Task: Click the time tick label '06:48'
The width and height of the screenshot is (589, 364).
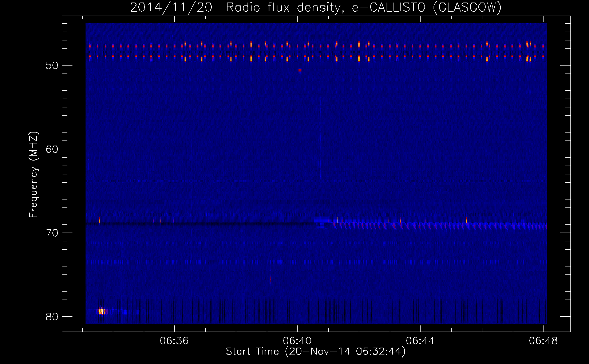Action: [543, 341]
